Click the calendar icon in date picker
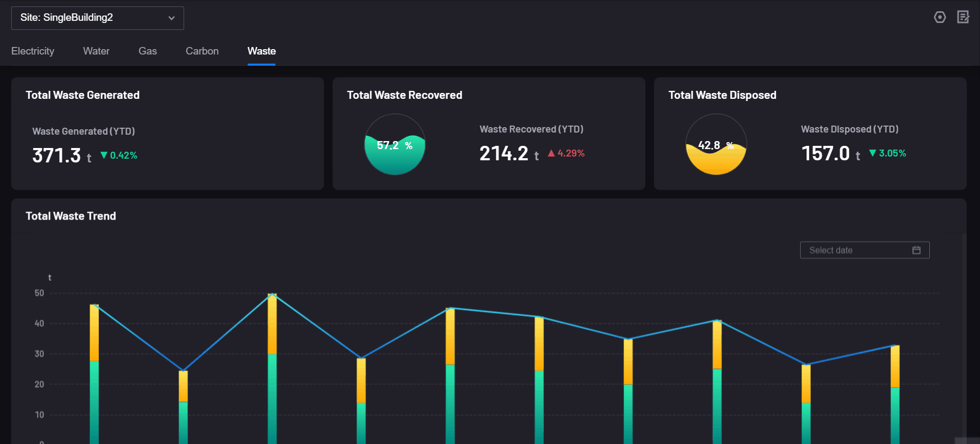Screen dimensions: 980x444 916,250
